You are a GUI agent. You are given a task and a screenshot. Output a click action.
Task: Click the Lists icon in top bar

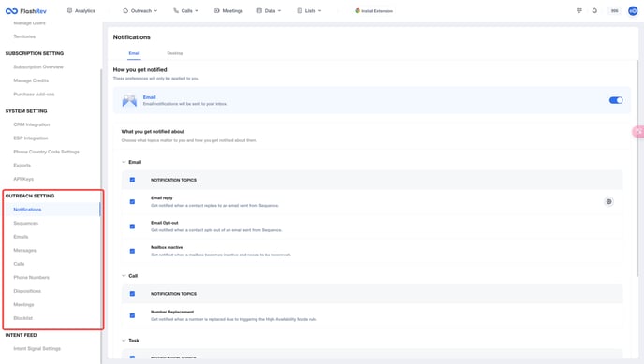pyautogui.click(x=300, y=10)
